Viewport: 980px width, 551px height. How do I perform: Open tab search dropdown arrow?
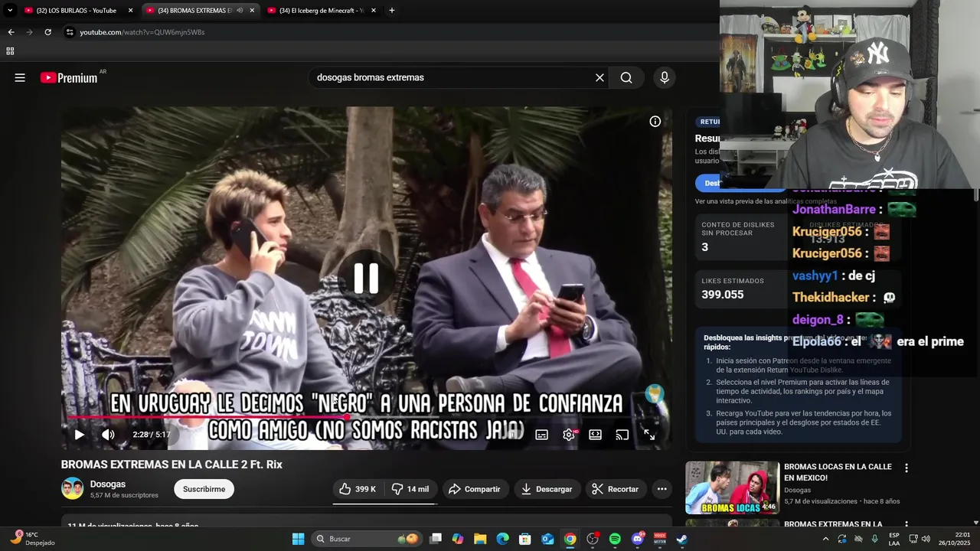pos(10,11)
